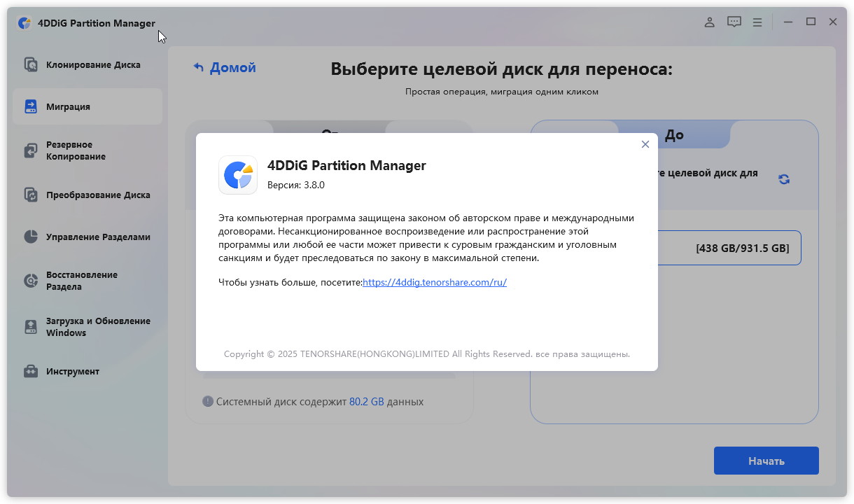This screenshot has height=504, width=854.
Task: Open the feedback message icon
Action: click(x=734, y=22)
